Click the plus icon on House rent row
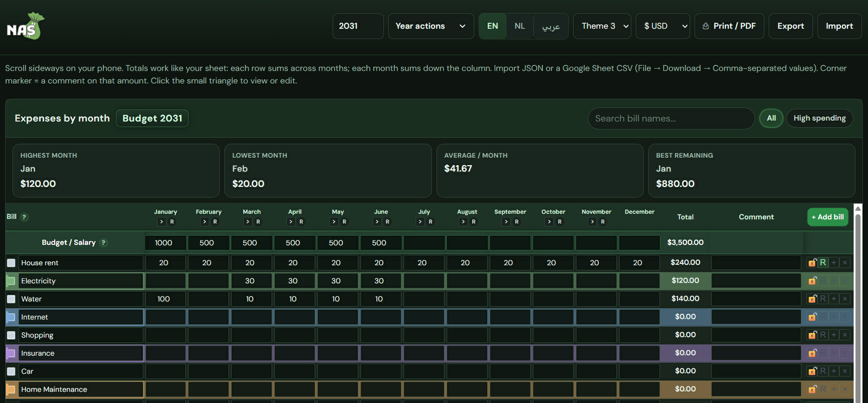 tap(834, 262)
